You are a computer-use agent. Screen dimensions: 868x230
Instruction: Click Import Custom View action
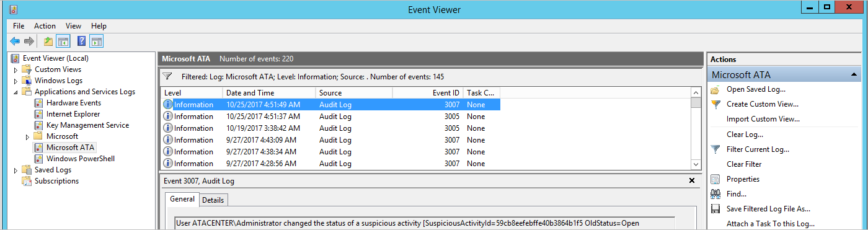click(x=763, y=119)
